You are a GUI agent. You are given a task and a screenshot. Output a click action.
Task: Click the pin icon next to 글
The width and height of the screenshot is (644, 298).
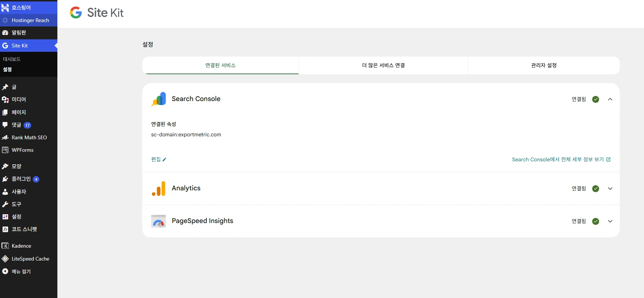[x=5, y=87]
